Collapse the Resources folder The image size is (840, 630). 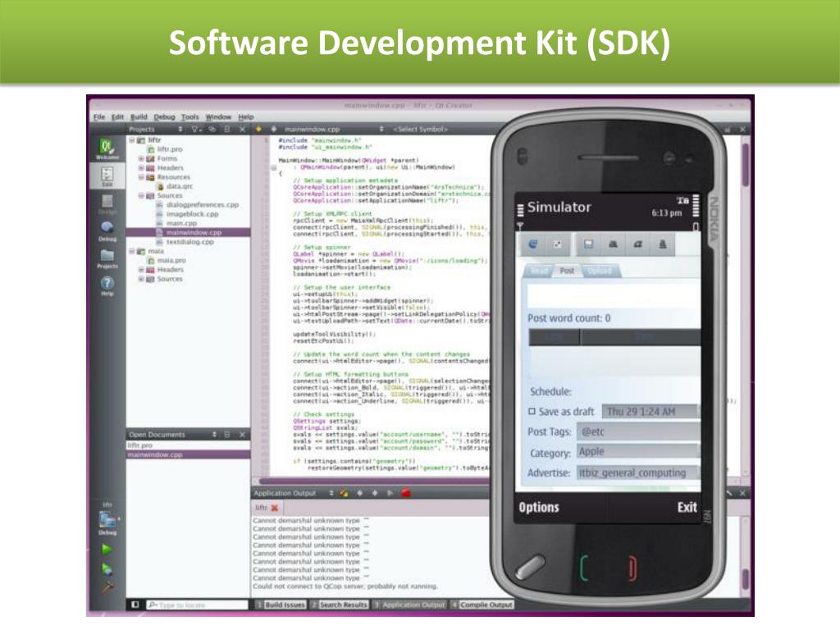[x=141, y=177]
